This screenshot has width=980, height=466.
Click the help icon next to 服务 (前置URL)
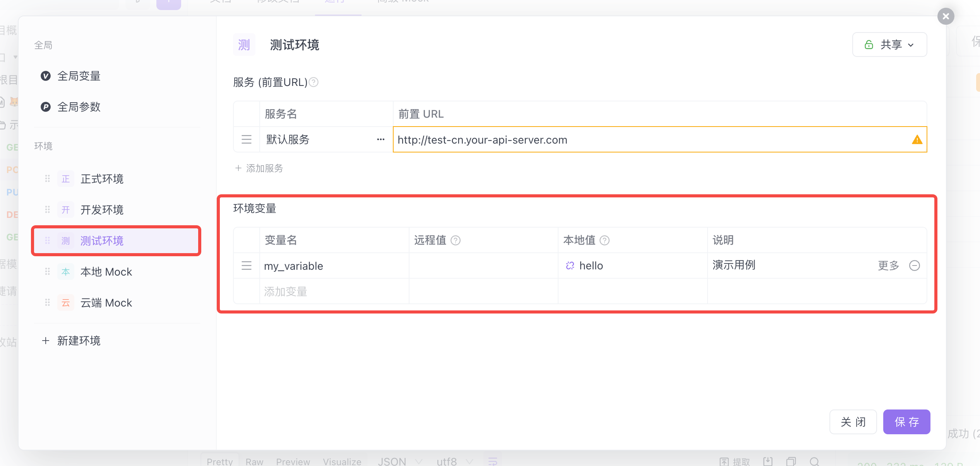coord(314,82)
